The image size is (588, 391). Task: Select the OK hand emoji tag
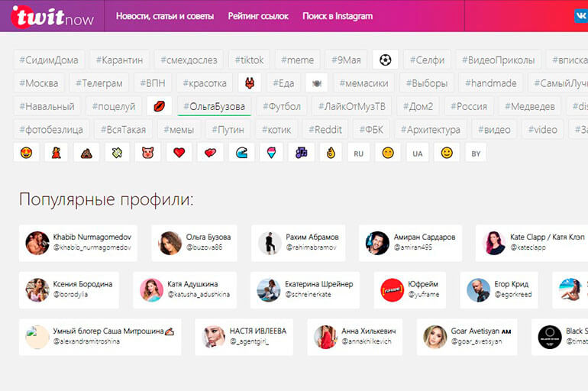[x=331, y=153]
